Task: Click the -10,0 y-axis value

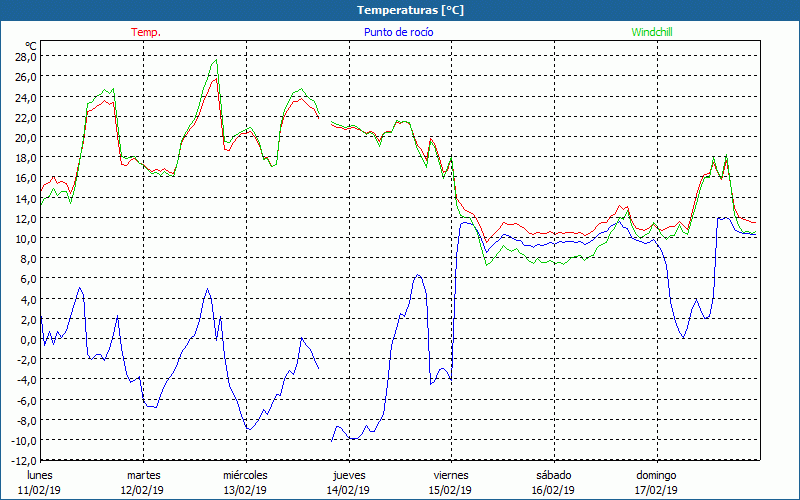Action: [x=25, y=440]
